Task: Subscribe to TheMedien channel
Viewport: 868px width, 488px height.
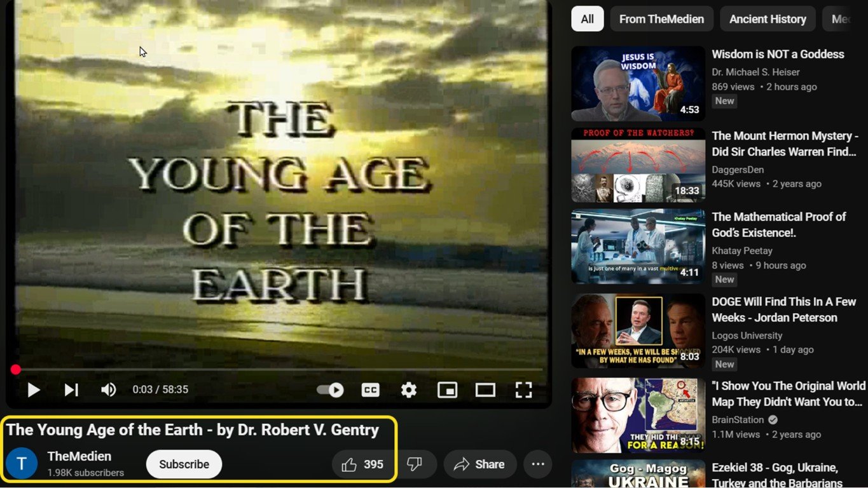Action: [183, 464]
